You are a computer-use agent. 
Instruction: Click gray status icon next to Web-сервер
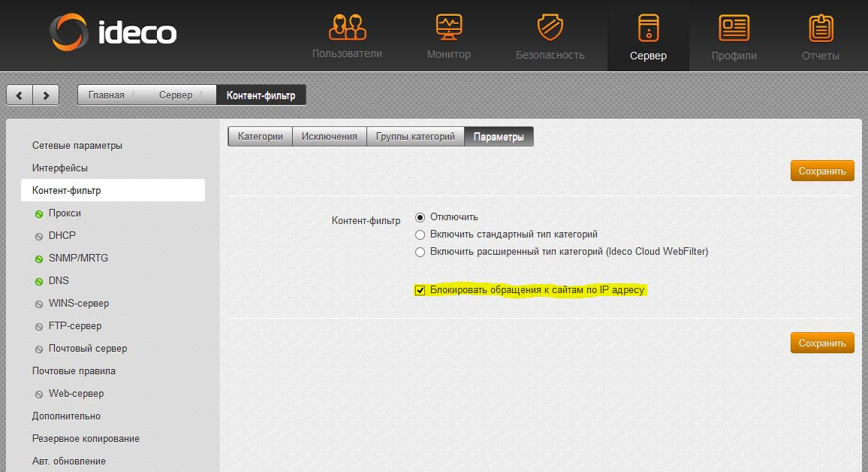[x=39, y=395]
